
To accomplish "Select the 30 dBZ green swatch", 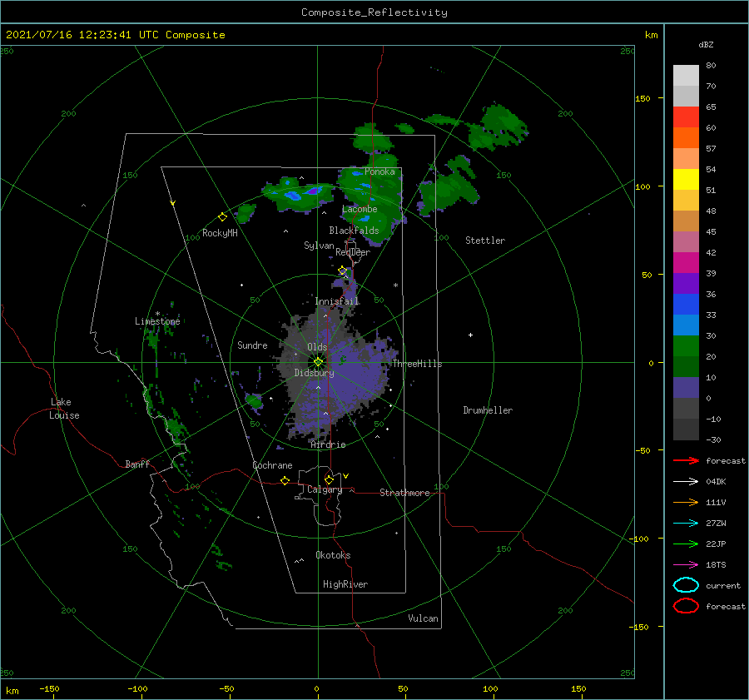I will tap(686, 345).
